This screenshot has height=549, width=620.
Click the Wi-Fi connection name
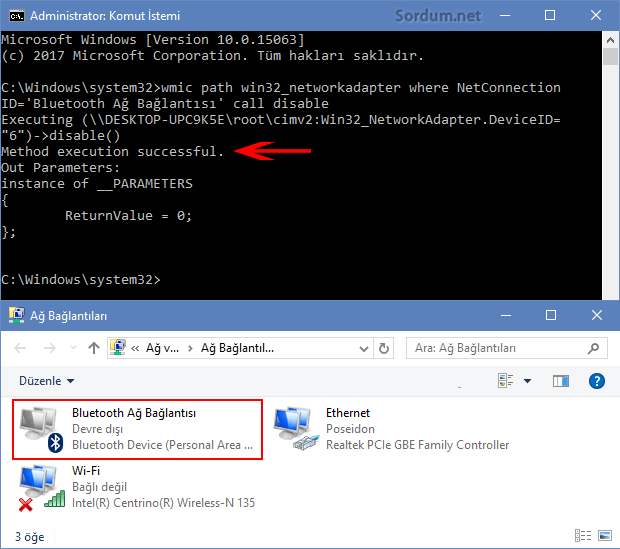[86, 471]
